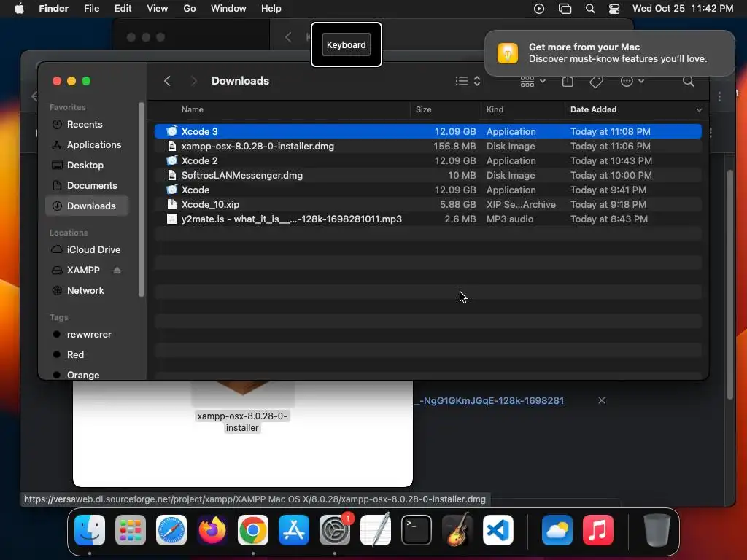Open the View menu
The image size is (747, 560).
tap(158, 9)
